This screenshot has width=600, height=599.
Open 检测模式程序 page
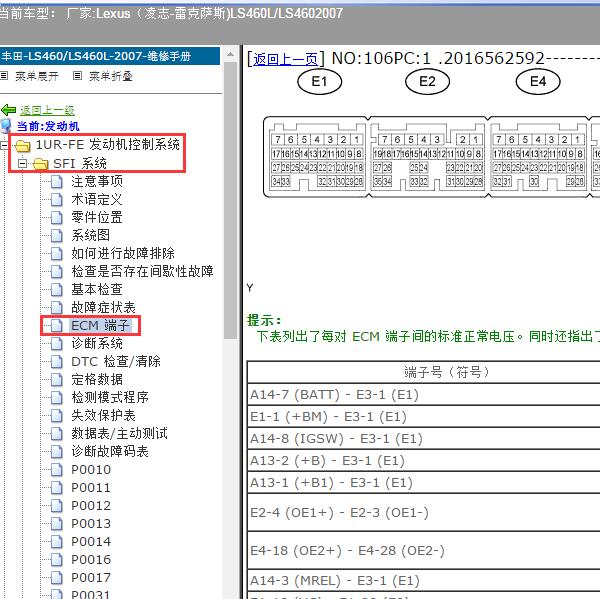click(110, 397)
